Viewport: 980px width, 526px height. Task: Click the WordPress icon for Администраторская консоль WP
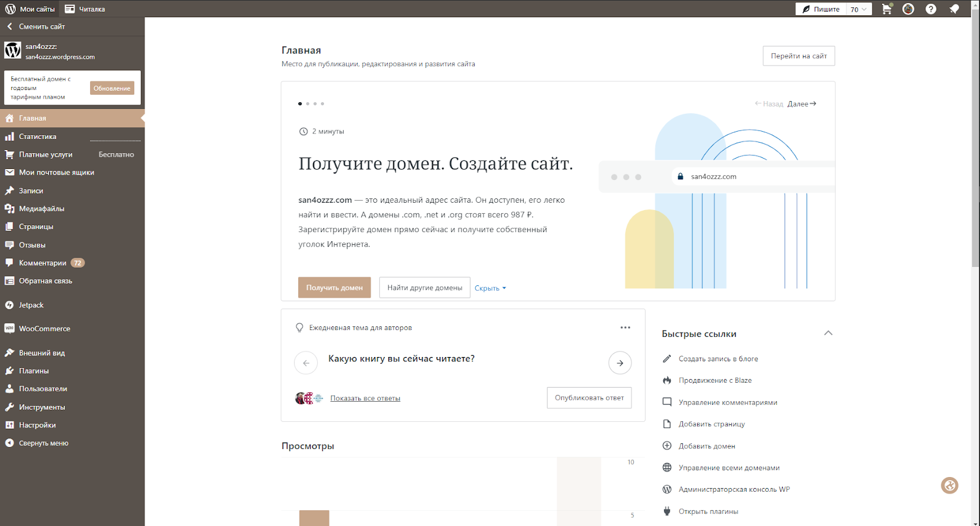click(667, 489)
